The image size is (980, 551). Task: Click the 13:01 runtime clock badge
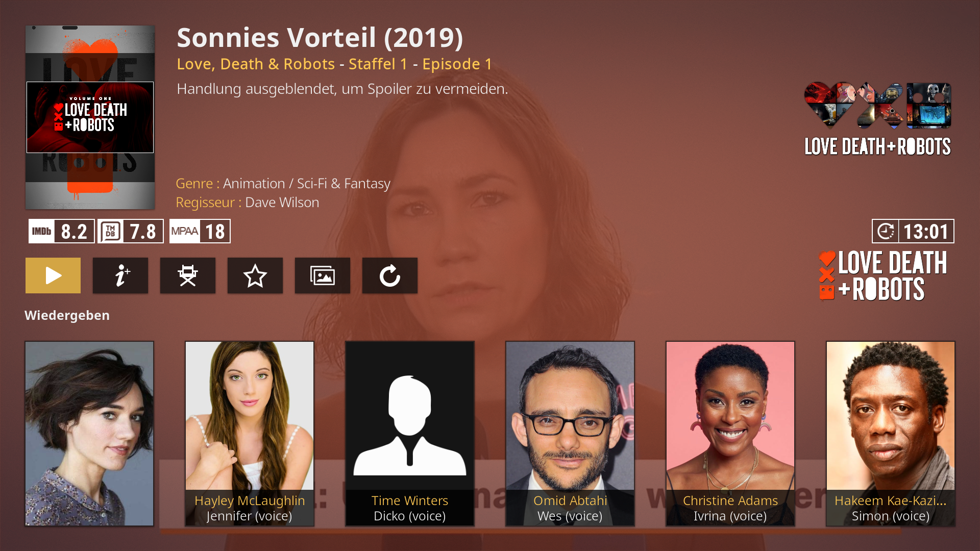tap(913, 231)
